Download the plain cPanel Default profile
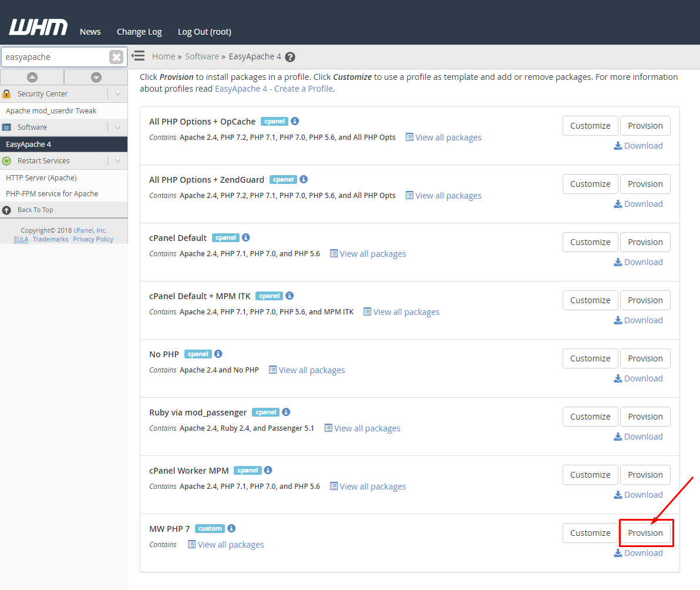700x590 pixels. [x=638, y=262]
